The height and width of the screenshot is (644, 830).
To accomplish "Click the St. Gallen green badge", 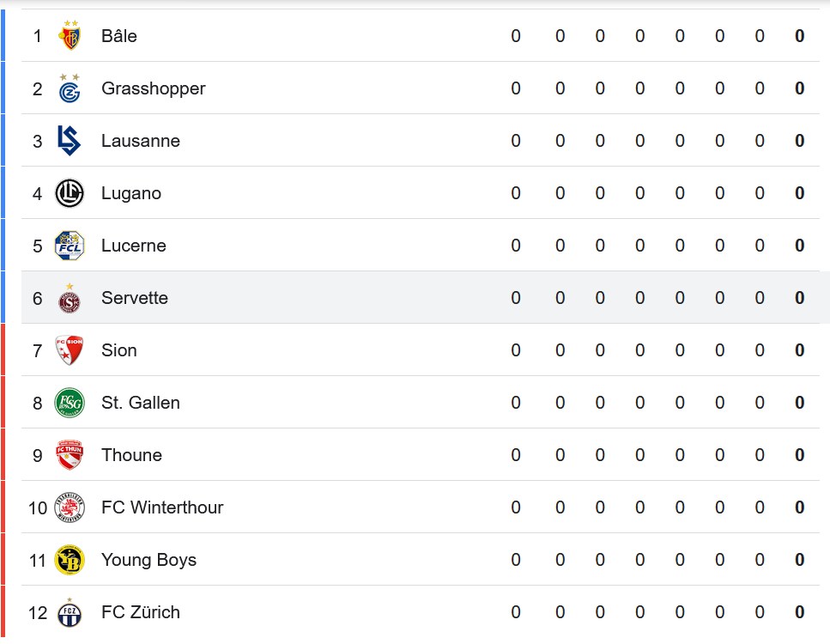I will point(70,403).
